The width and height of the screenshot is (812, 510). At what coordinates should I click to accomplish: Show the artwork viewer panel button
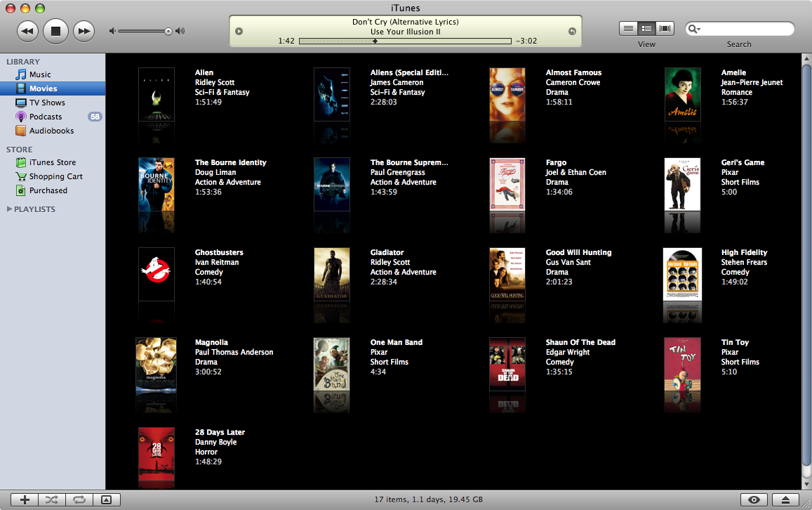click(107, 499)
